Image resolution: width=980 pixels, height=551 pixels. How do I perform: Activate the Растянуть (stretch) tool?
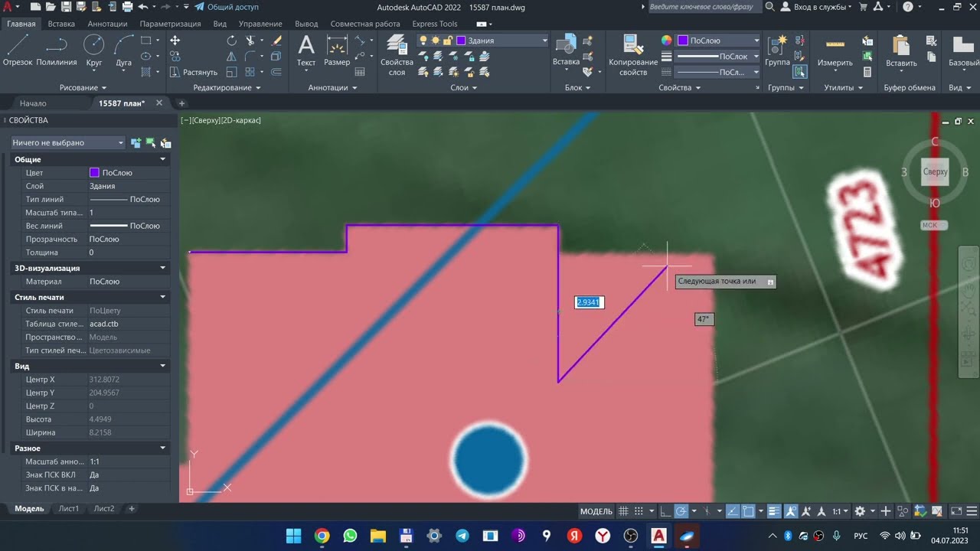(x=193, y=72)
